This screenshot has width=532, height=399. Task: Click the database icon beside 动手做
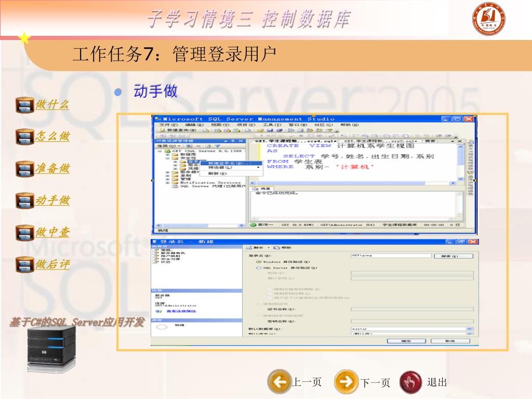(25, 201)
